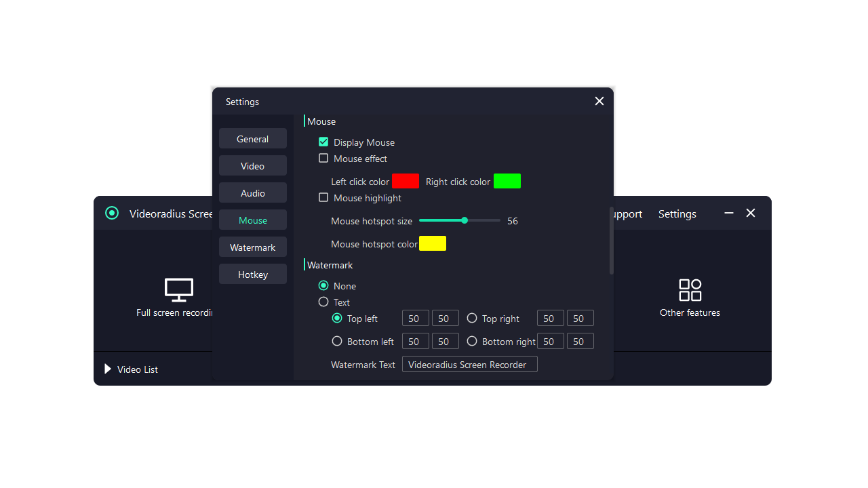Image resolution: width=868 pixels, height=488 pixels.
Task: Enable the Mouse effect checkbox
Action: tap(323, 159)
